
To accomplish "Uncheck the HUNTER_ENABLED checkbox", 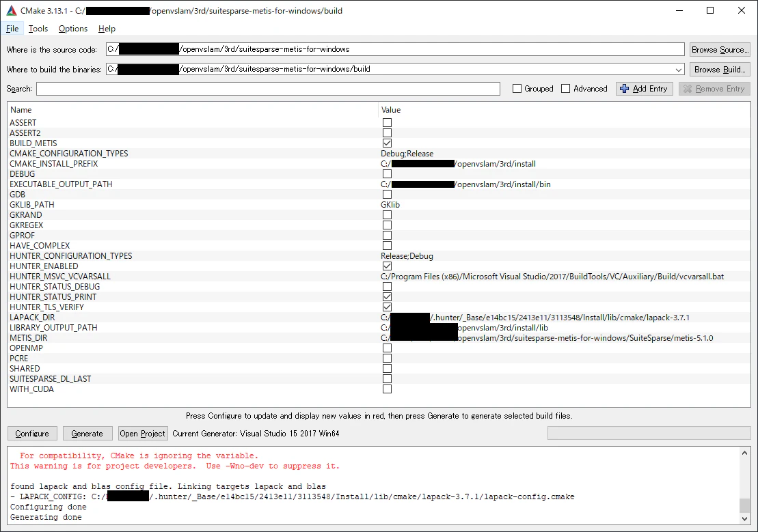I will coord(387,266).
